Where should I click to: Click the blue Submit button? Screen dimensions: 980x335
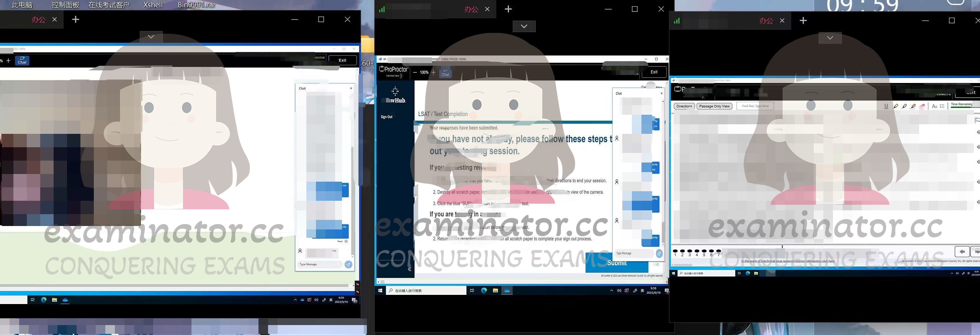point(617,263)
